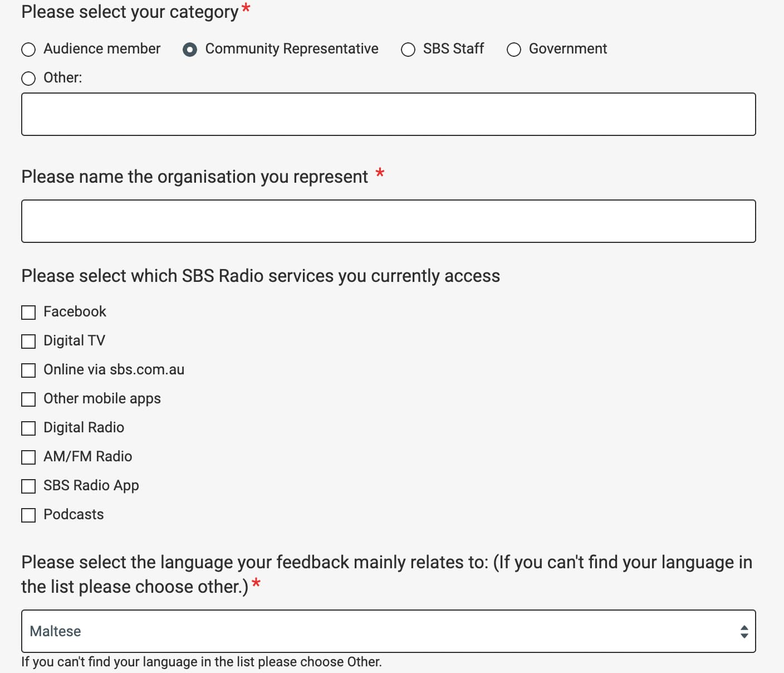The height and width of the screenshot is (673, 784).
Task: Choose SBS Staff as your category
Action: pyautogui.click(x=408, y=50)
